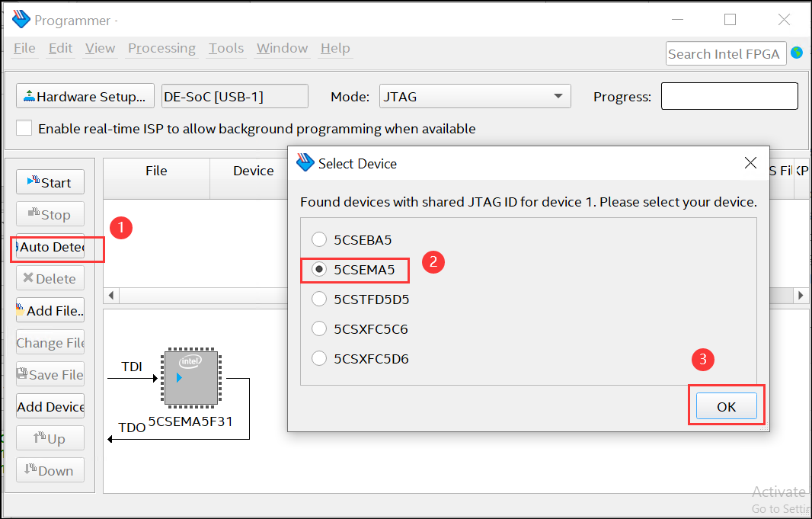812x519 pixels.
Task: Click the Select Device dialog icon
Action: pos(305,162)
